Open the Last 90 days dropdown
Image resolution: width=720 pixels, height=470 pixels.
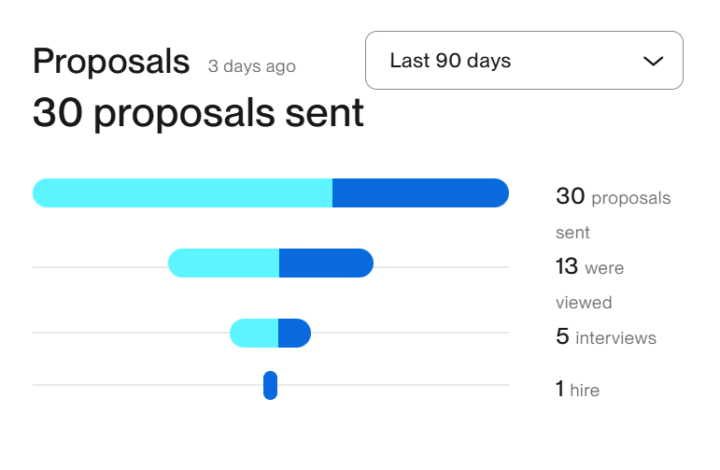coord(524,60)
